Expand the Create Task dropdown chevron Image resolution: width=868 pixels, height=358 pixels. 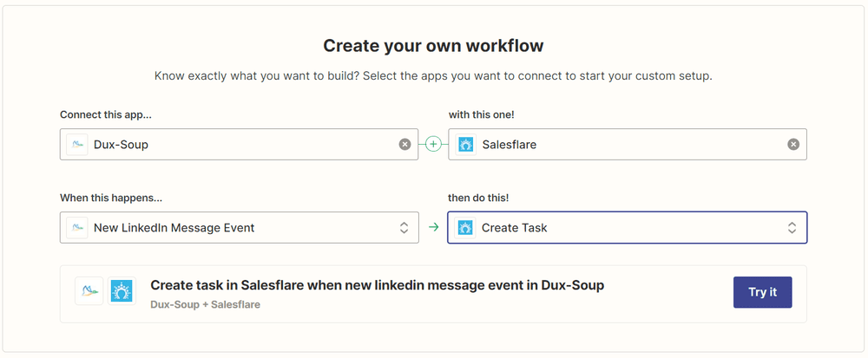click(792, 228)
